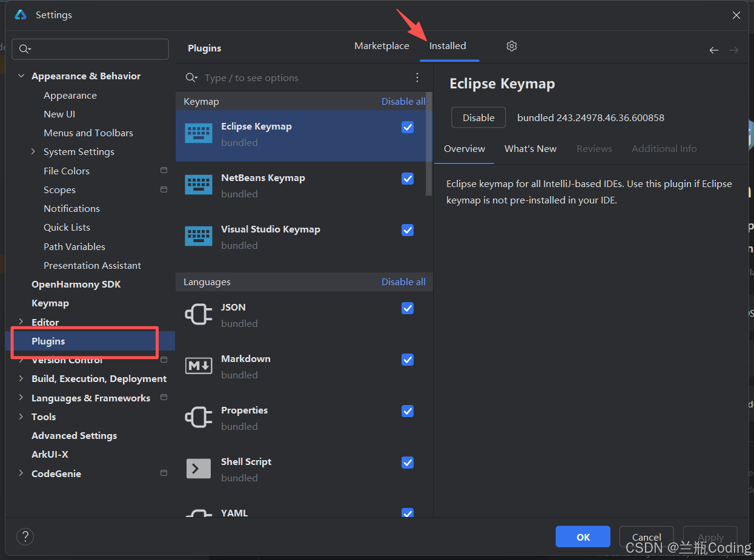Uncheck the Shell Script plugin checkbox
Image resolution: width=754 pixels, height=560 pixels.
pyautogui.click(x=408, y=463)
